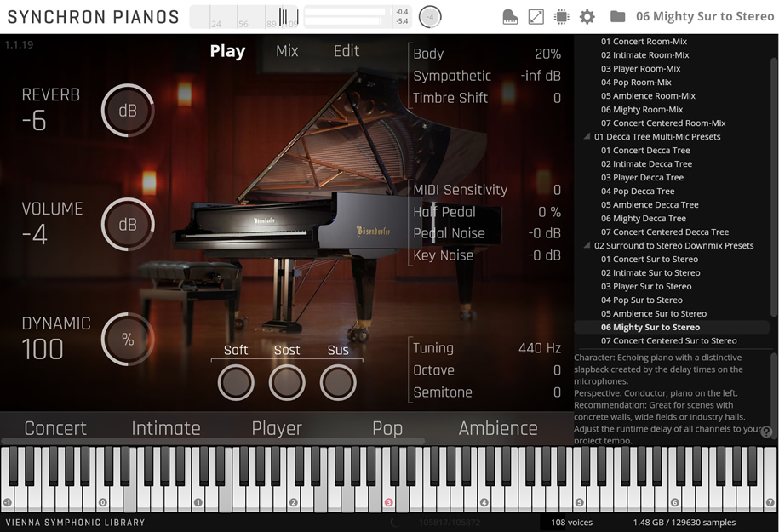Screen dimensions: 779x532
Task: Adjust the master volume knob in header
Action: (430, 17)
